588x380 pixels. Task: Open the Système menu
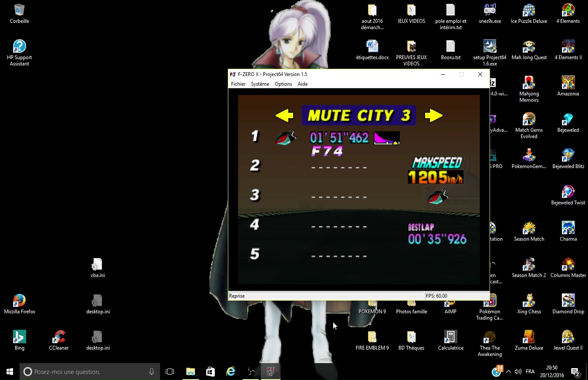click(260, 84)
